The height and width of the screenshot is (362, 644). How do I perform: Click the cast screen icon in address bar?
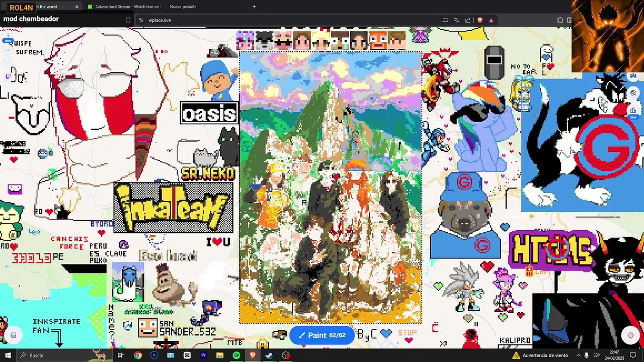445,20
